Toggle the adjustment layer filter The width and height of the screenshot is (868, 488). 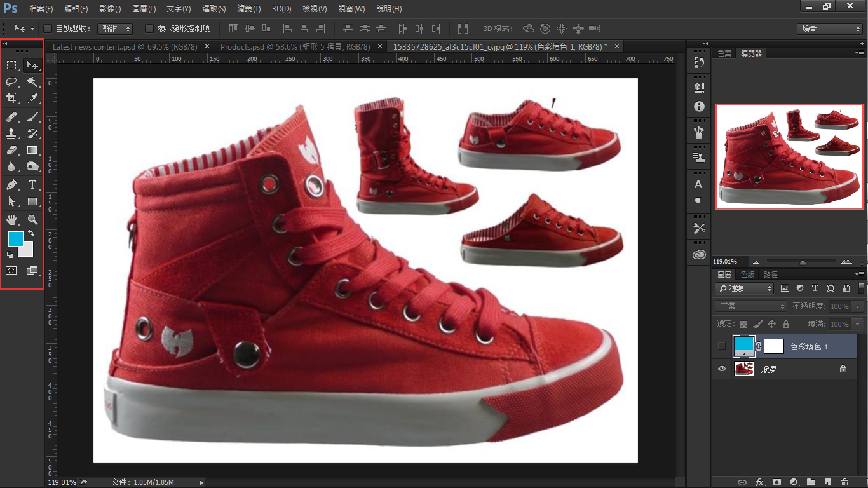pyautogui.click(x=800, y=288)
